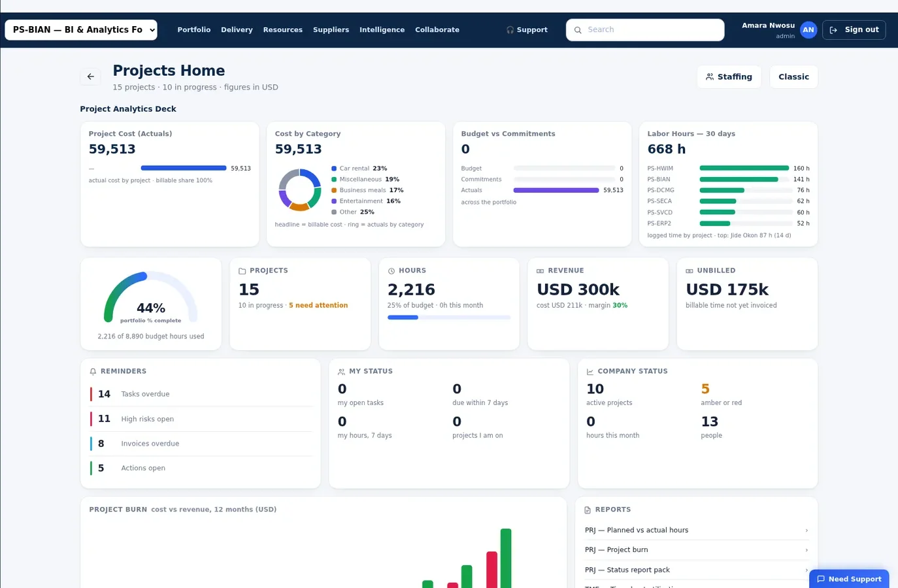Viewport: 898px width, 588px height.
Task: Click the Miscellaneous 19% legend entry
Action: click(x=365, y=179)
